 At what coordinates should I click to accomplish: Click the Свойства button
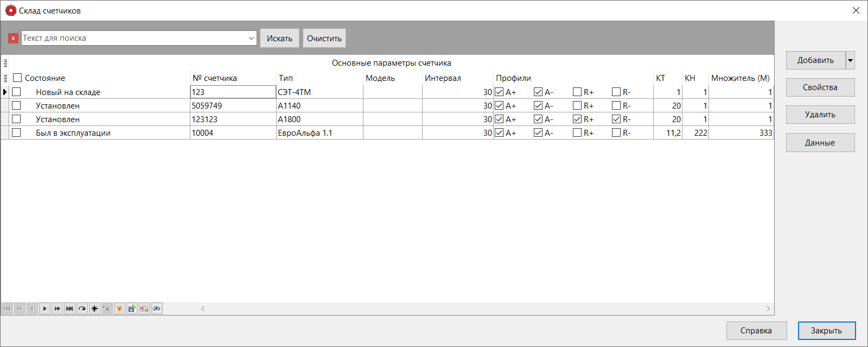point(820,87)
